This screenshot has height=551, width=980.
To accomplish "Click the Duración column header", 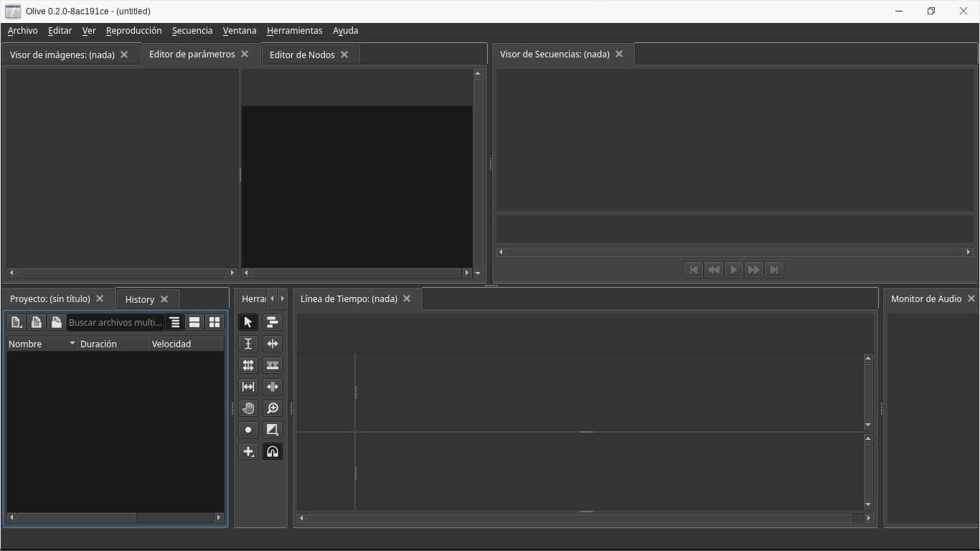I will (x=113, y=344).
